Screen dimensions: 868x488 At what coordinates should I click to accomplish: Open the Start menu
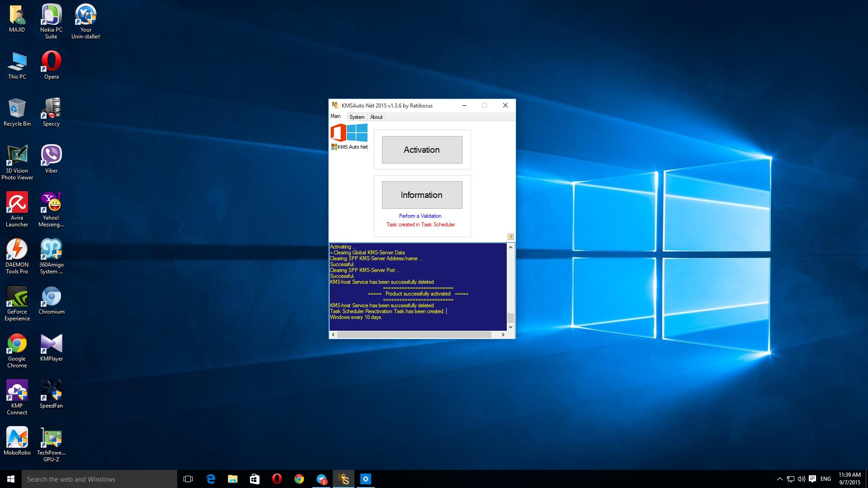11,479
